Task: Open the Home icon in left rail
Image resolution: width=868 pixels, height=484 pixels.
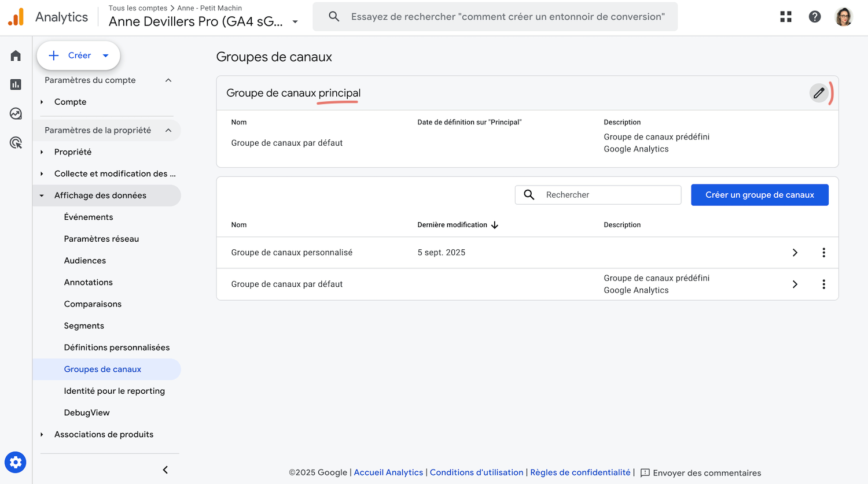Action: tap(16, 56)
